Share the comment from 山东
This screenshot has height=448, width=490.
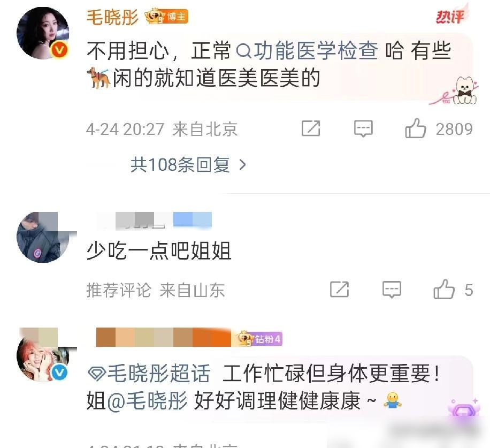[x=339, y=289]
